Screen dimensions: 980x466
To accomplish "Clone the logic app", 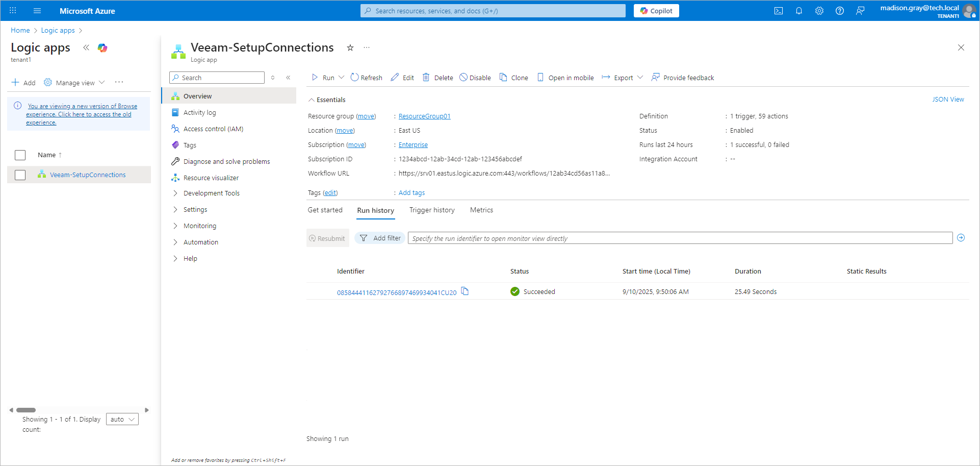I will tap(513, 78).
